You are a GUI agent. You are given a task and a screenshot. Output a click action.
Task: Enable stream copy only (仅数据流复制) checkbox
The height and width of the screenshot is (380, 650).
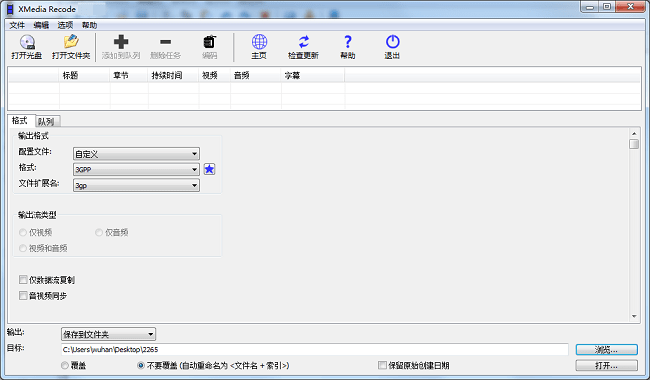(x=23, y=280)
